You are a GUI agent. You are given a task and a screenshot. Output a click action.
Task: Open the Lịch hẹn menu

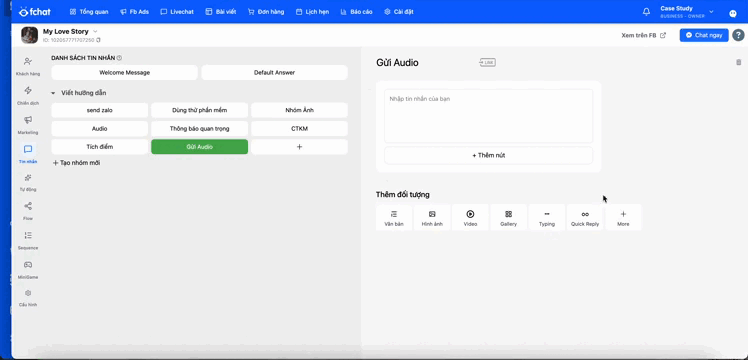(x=312, y=12)
